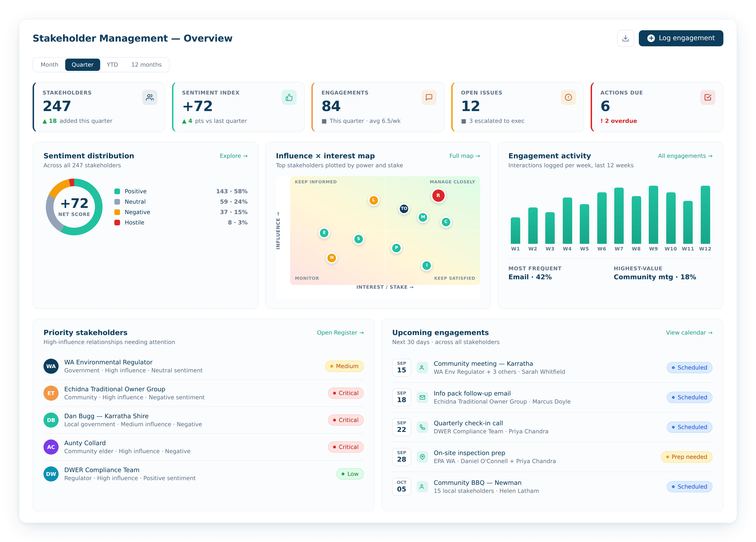The image size is (756, 542).
Task: Click the Log engagement button
Action: (681, 38)
